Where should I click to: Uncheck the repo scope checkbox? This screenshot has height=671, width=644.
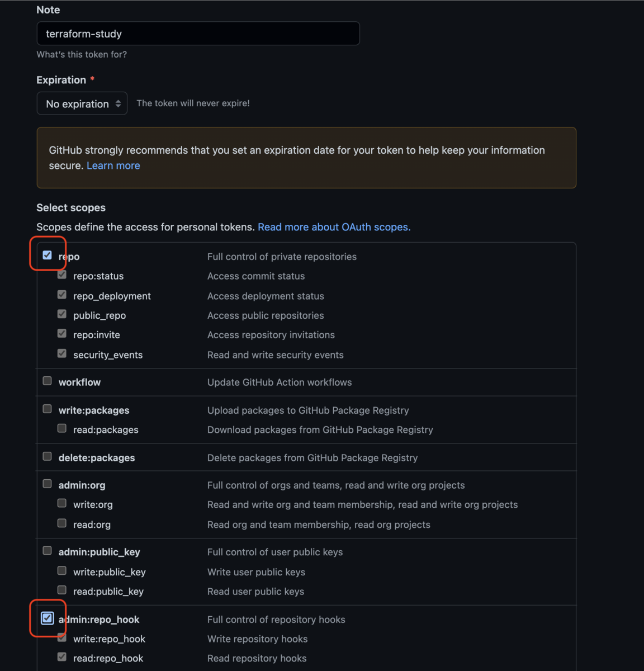pyautogui.click(x=48, y=256)
